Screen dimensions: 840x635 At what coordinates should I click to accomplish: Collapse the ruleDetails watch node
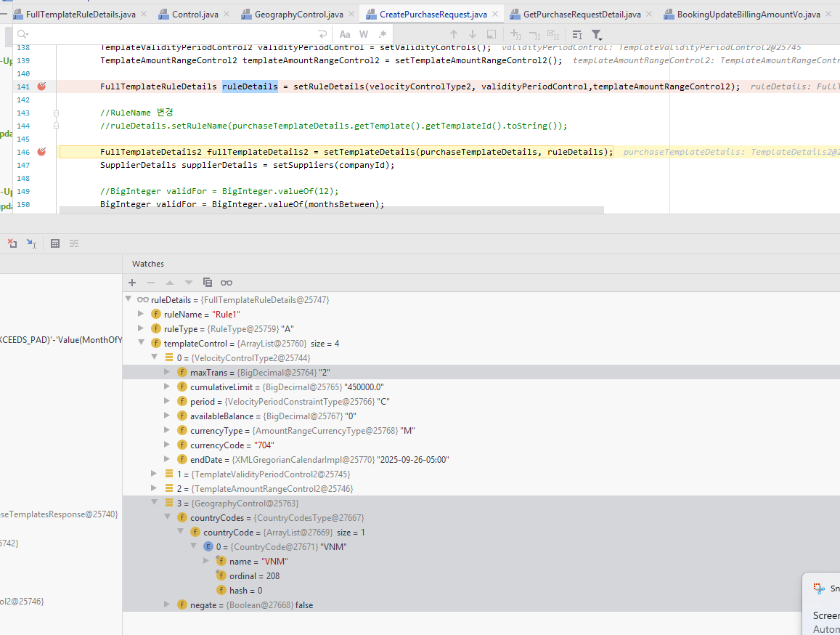pyautogui.click(x=129, y=299)
